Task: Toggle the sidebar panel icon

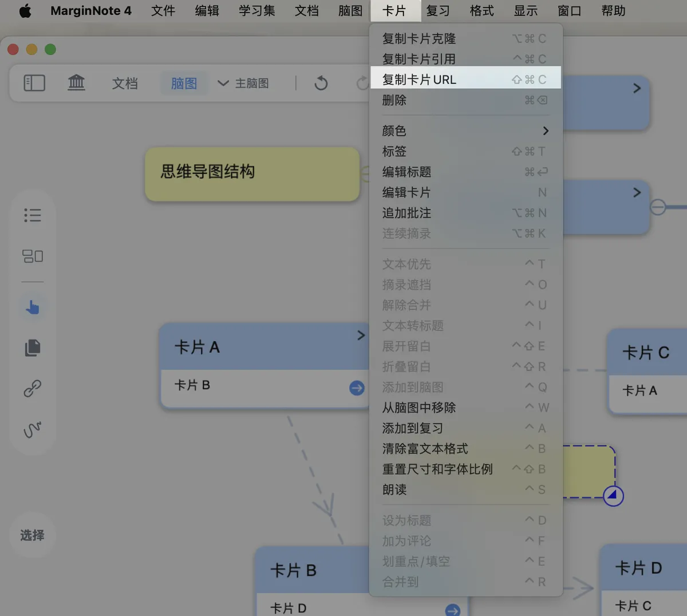Action: (34, 83)
